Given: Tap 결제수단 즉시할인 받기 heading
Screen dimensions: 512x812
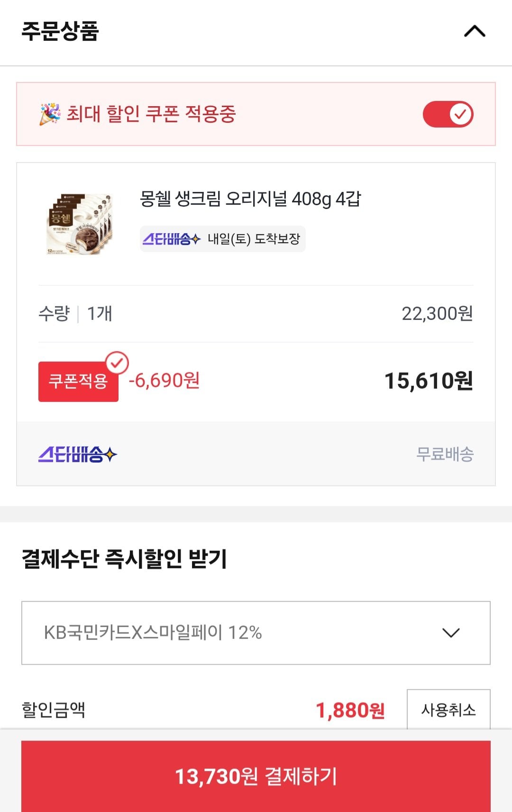Looking at the screenshot, I should pos(124,558).
